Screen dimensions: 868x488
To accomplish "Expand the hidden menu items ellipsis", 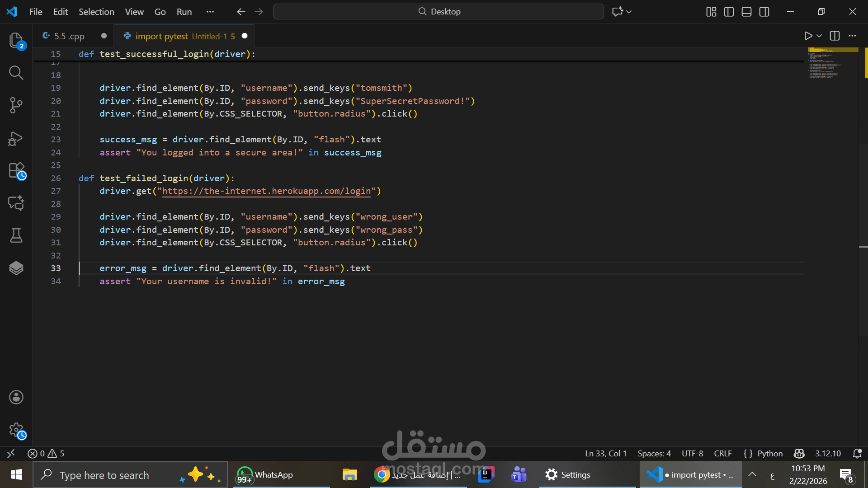I will click(210, 12).
